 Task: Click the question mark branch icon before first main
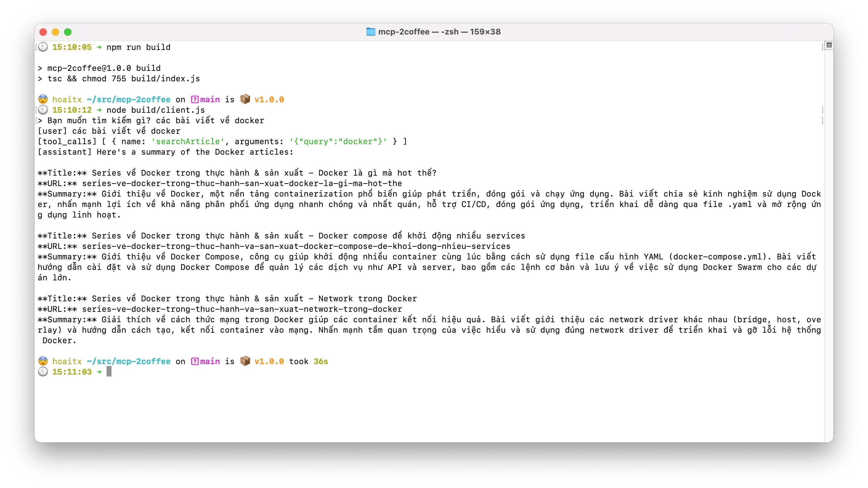[194, 100]
